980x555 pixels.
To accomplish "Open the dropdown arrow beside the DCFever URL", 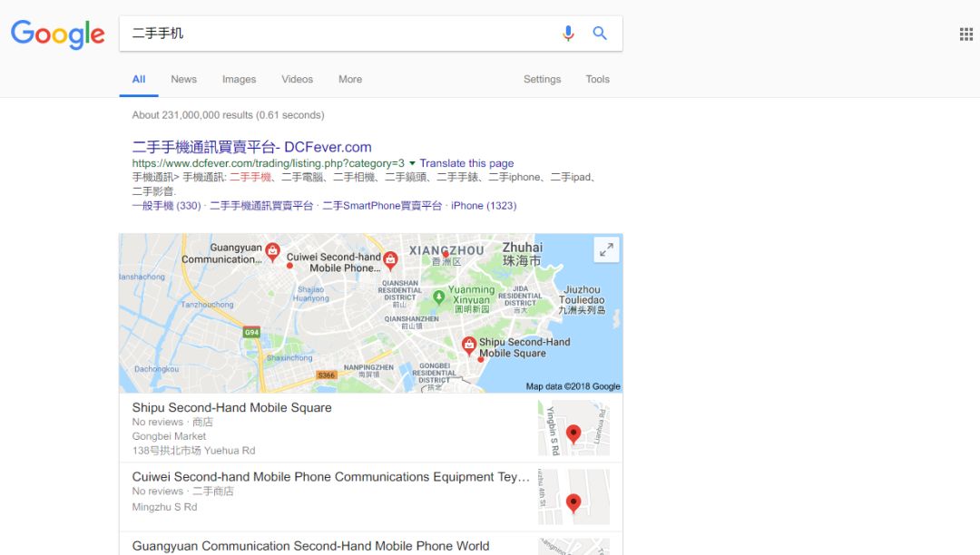I will [x=412, y=163].
